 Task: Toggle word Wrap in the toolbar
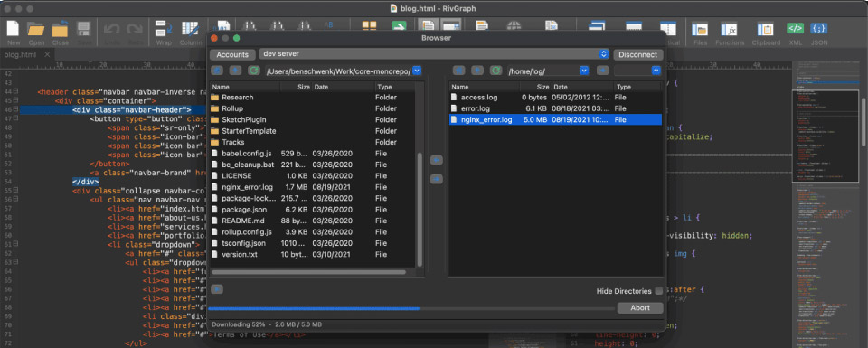164,29
